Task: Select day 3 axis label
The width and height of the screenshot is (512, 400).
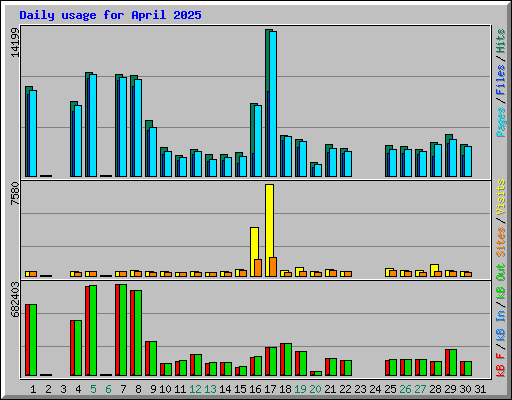Action: tap(63, 389)
